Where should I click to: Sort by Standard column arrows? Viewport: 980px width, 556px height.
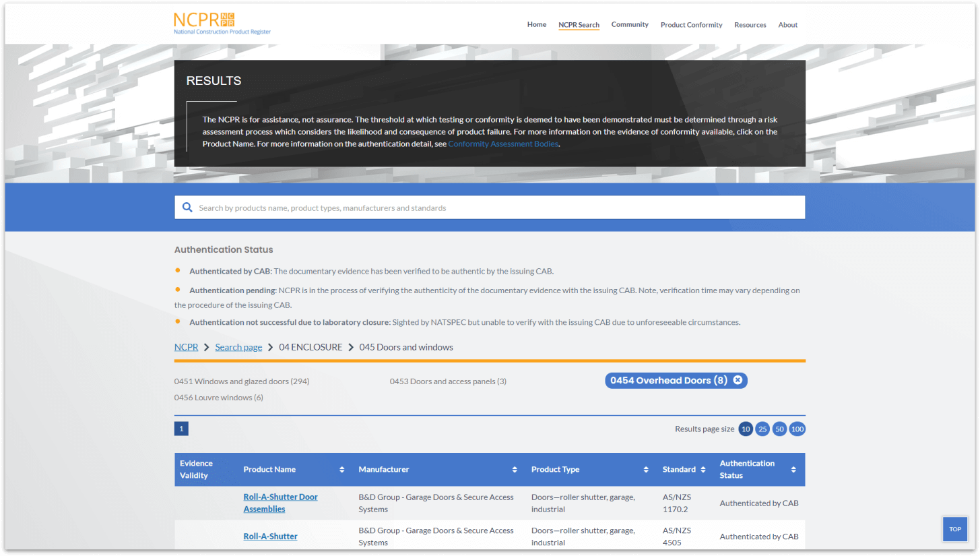coord(703,470)
